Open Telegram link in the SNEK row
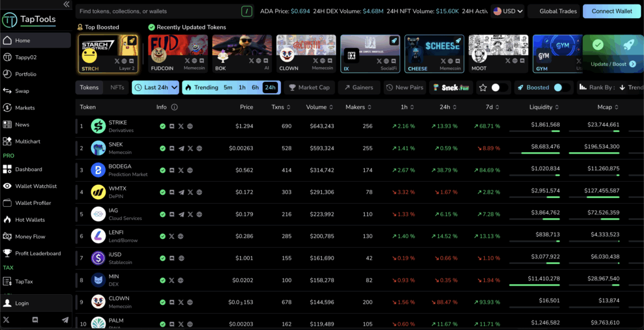This screenshot has width=644, height=330. click(x=181, y=148)
